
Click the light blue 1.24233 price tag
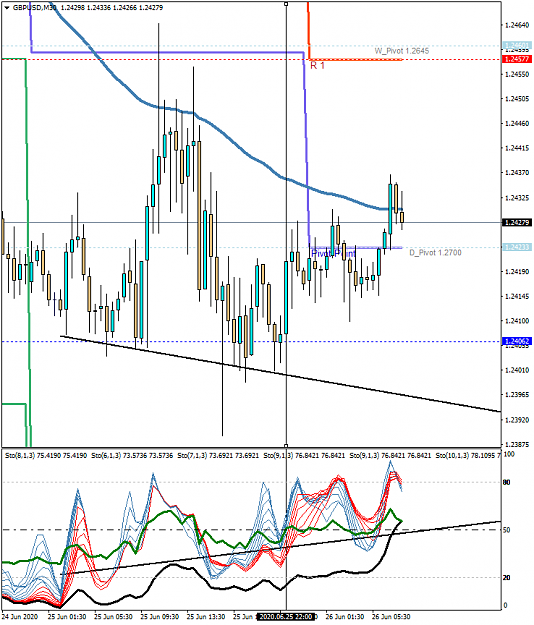517,247
